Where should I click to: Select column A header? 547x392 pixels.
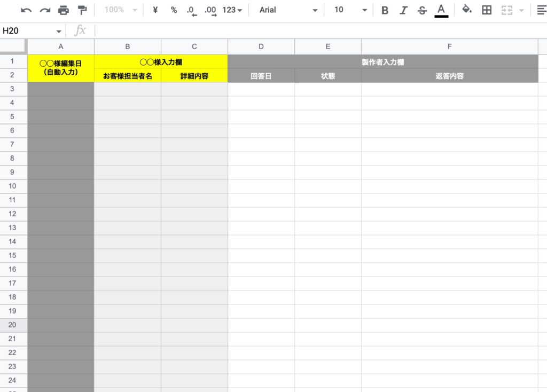point(61,46)
